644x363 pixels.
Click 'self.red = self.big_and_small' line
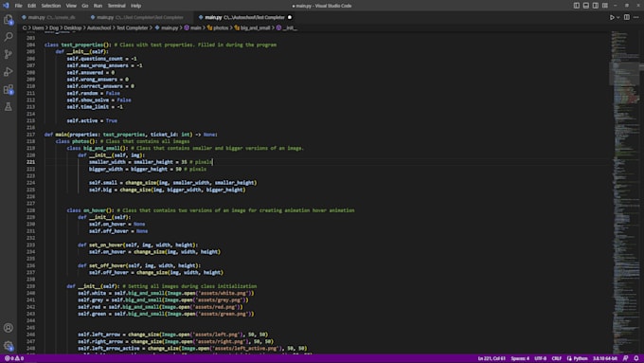[x=160, y=307]
